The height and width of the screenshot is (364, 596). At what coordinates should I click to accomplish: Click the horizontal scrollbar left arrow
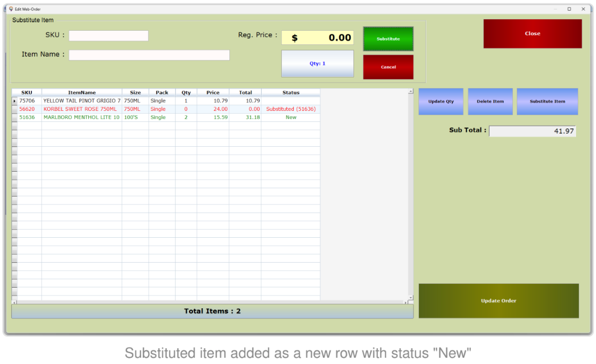point(14,303)
